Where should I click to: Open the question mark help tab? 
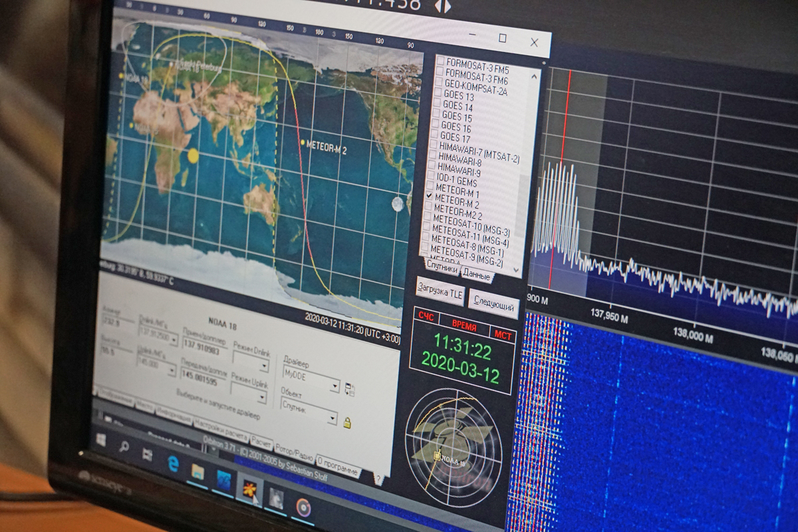tap(378, 478)
